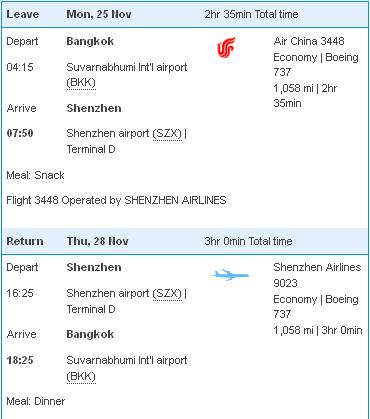Click the blue Shenzhen Airlines plane icon
The width and height of the screenshot is (370, 419).
click(229, 275)
